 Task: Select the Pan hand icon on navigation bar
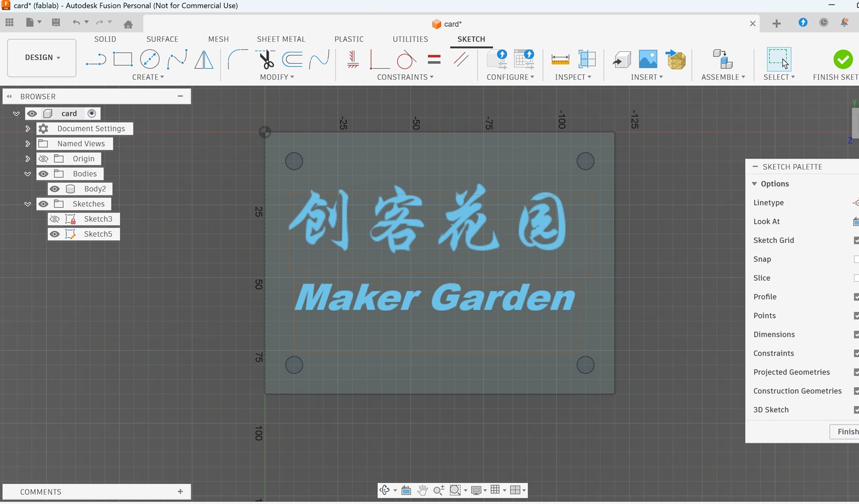coord(423,490)
